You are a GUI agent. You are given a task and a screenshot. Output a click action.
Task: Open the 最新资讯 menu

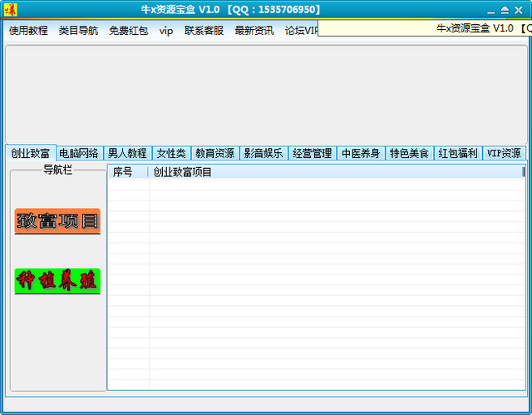point(254,31)
